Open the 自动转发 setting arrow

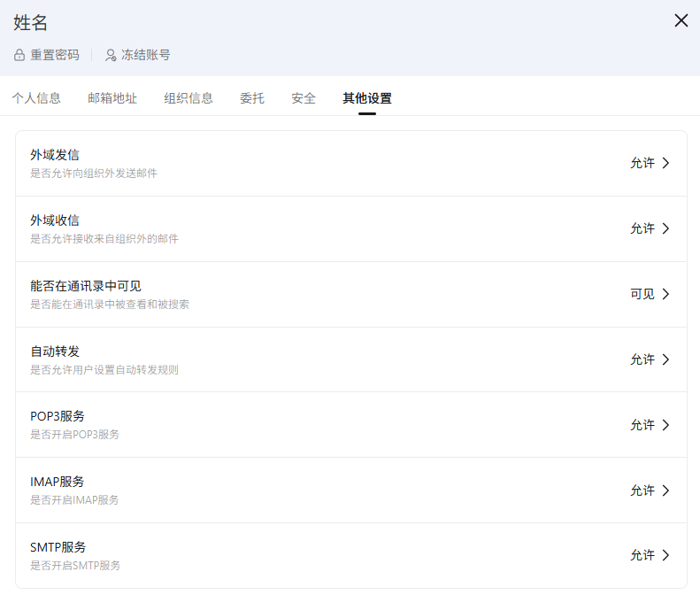point(666,359)
